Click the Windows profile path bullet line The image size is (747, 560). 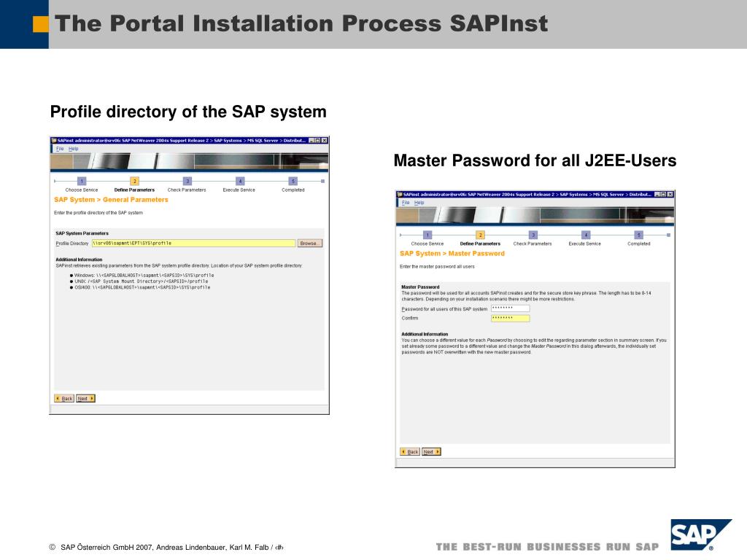[142, 275]
